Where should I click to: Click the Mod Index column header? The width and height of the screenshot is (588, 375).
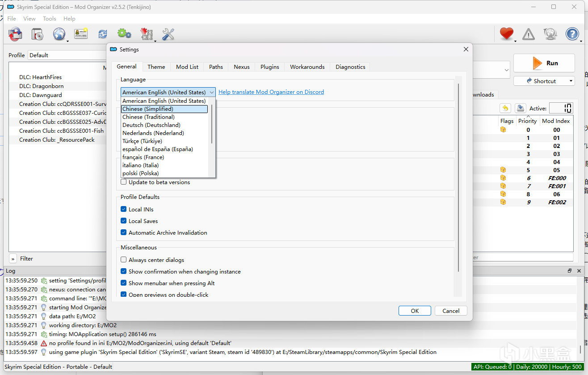[556, 121]
